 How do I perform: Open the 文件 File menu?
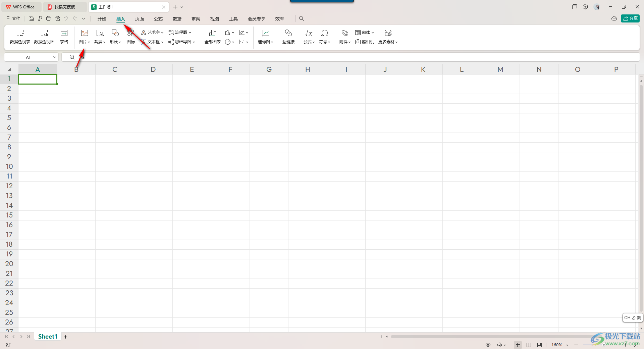[13, 19]
